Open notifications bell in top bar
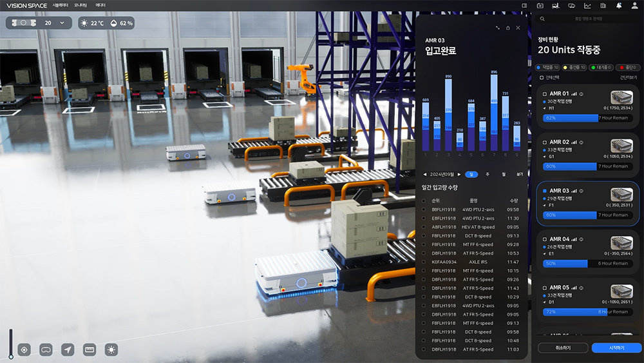This screenshot has height=363, width=644. click(x=619, y=6)
